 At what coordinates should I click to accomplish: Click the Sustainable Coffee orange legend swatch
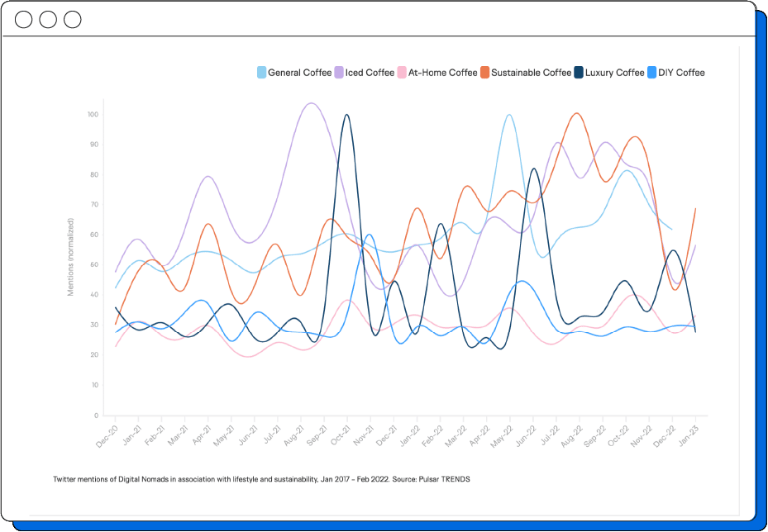pos(484,73)
